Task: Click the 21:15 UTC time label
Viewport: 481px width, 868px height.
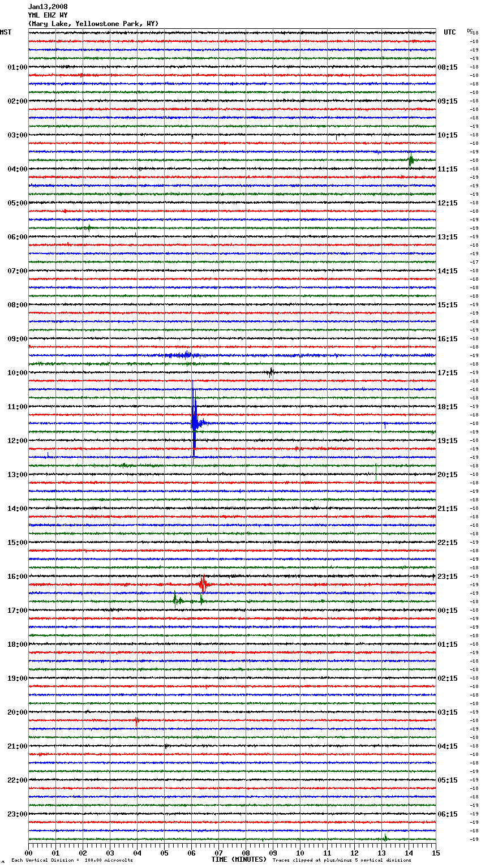Action: point(448,509)
